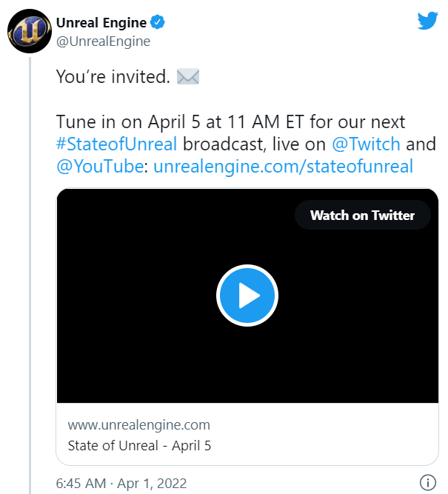448x494 pixels.
Task: Open the Unreal Engine display name
Action: pos(101,23)
